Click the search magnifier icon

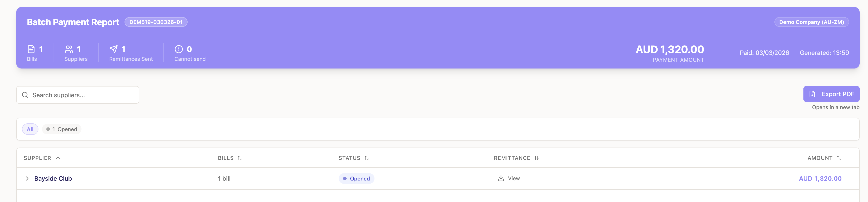pyautogui.click(x=25, y=95)
